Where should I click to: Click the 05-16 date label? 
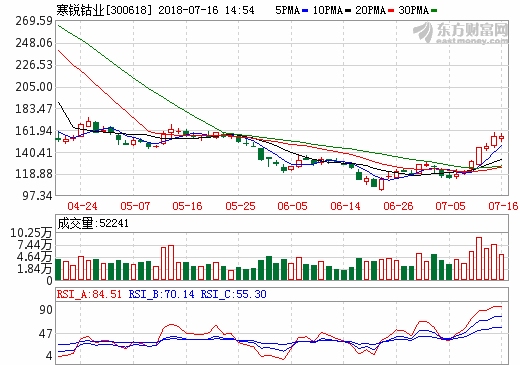point(187,206)
